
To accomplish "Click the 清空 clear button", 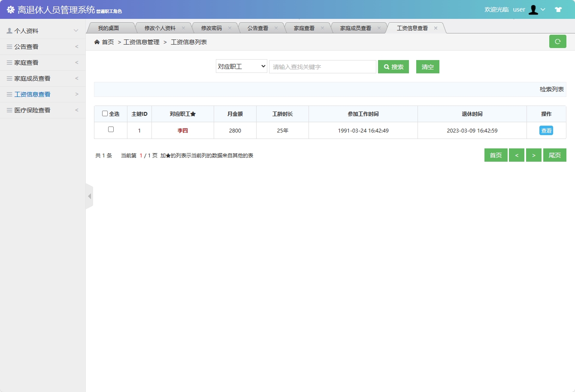I will pyautogui.click(x=427, y=66).
